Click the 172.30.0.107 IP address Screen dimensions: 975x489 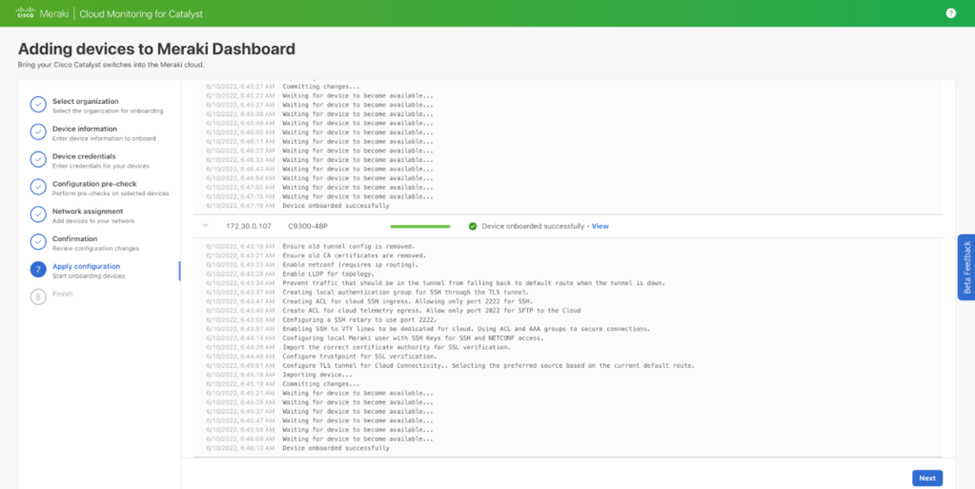click(249, 226)
